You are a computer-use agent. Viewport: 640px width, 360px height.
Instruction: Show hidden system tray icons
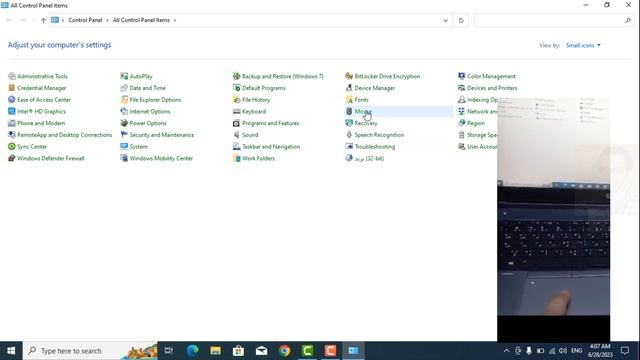click(x=507, y=351)
